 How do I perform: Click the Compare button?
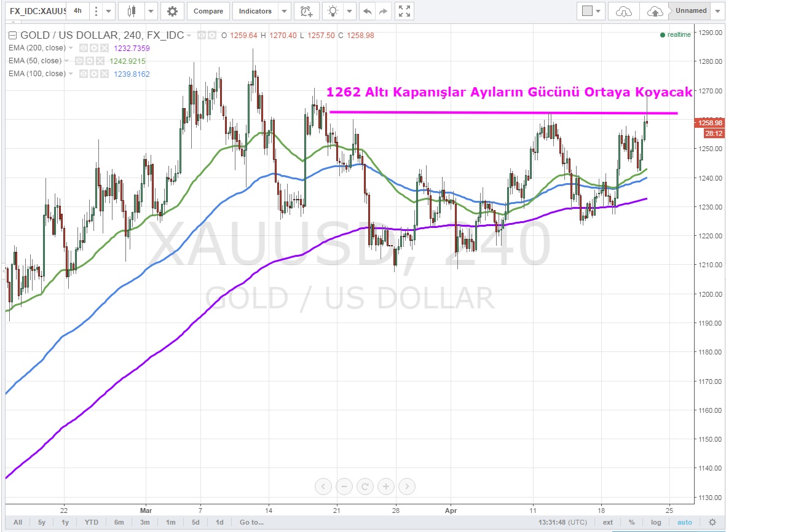[x=208, y=11]
